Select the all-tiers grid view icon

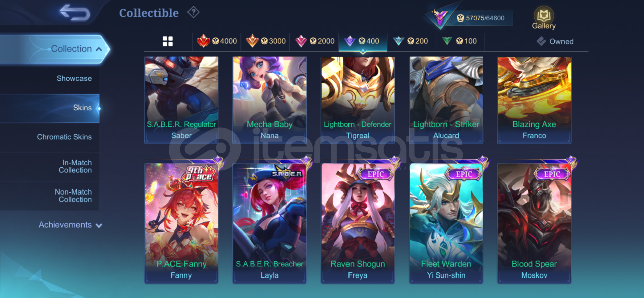tap(168, 41)
